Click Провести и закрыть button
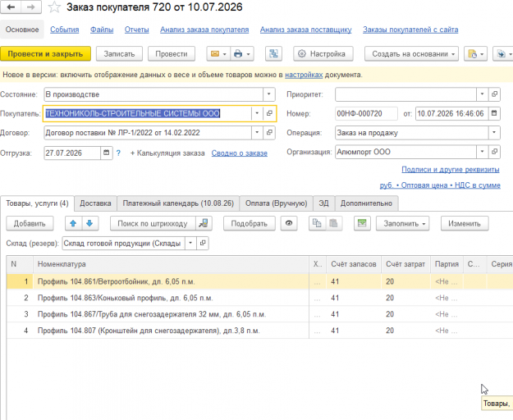 45,54
